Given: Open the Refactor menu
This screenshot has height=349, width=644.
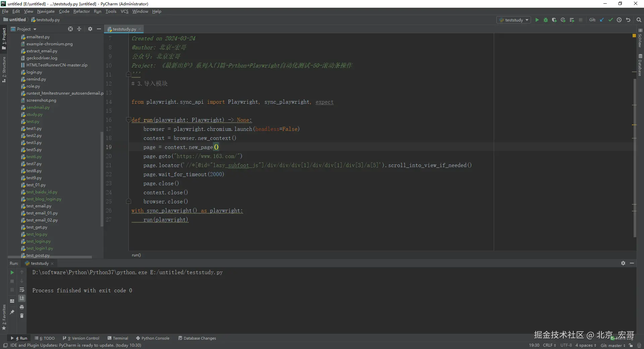Looking at the screenshot, I should (x=82, y=11).
